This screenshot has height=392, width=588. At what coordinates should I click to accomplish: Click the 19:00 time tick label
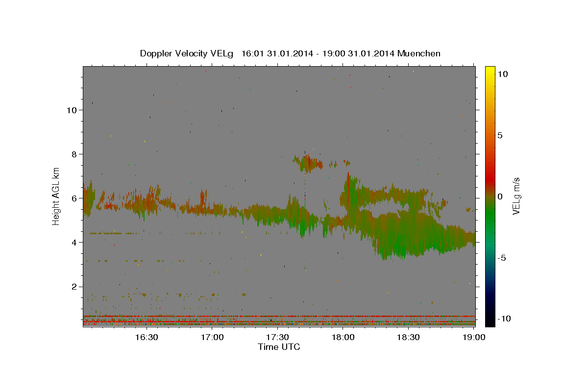coord(474,337)
